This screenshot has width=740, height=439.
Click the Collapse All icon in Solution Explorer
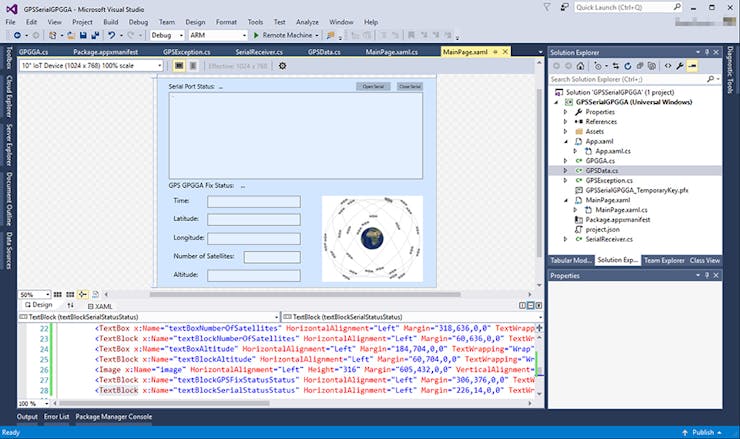(640, 66)
